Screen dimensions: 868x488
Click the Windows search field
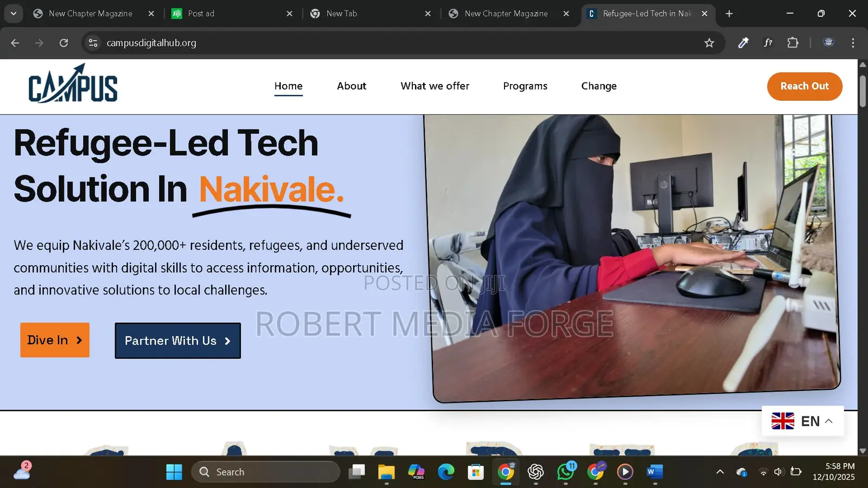tap(266, 472)
